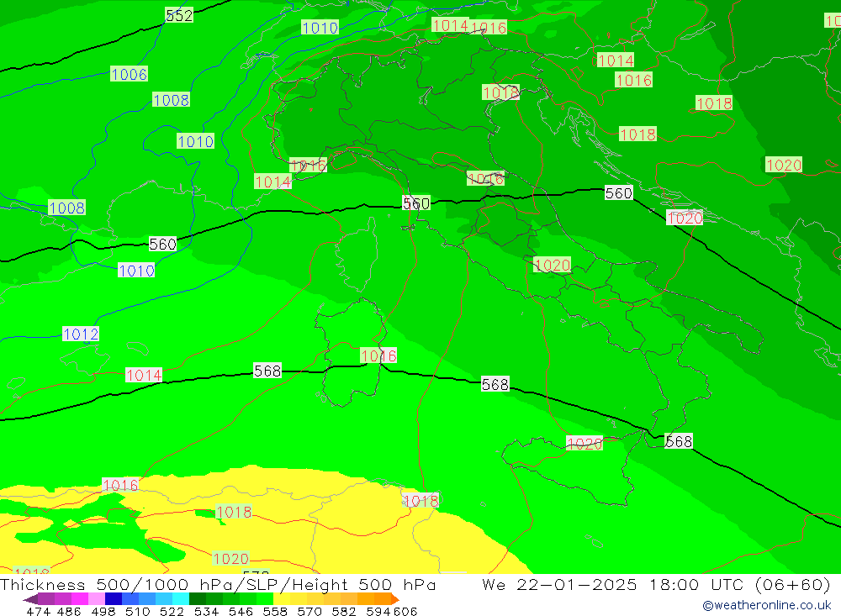
Task: Click the 552 height contour label
Action: point(179,16)
